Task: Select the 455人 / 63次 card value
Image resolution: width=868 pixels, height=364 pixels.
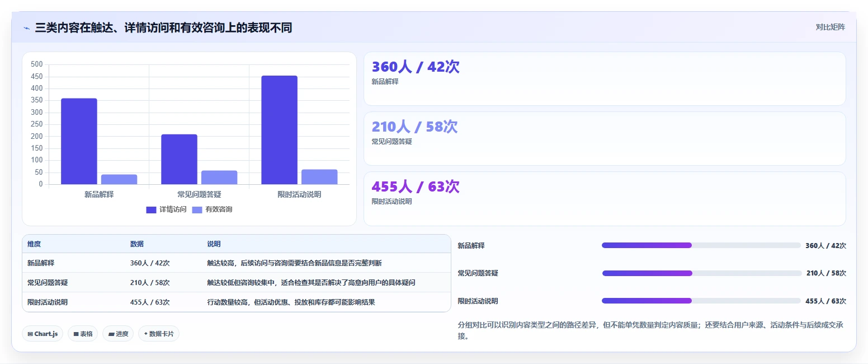Action: pyautogui.click(x=416, y=186)
